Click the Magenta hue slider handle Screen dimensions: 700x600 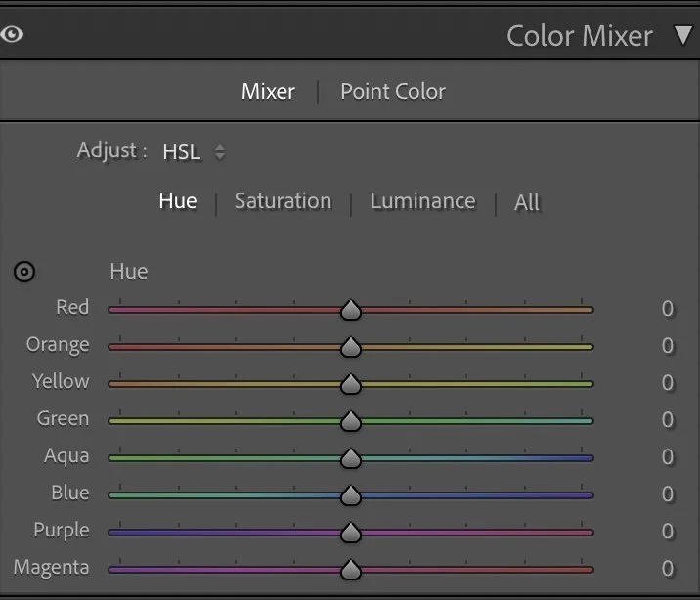click(351, 570)
